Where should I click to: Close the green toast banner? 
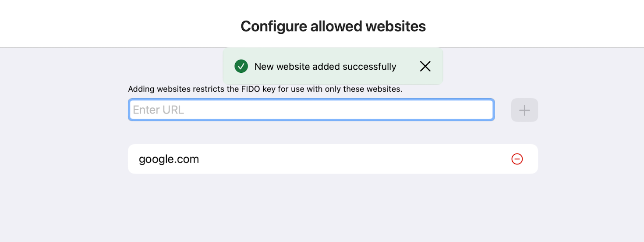(425, 66)
